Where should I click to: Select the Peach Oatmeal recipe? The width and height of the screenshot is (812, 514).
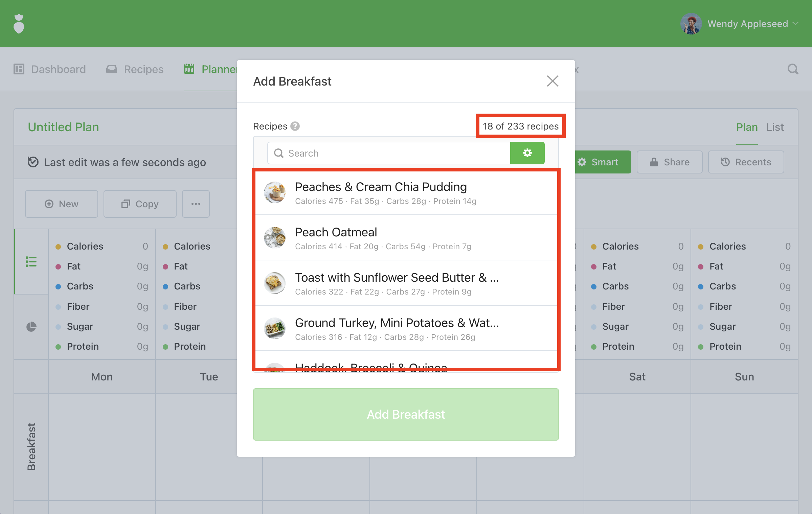tap(406, 238)
